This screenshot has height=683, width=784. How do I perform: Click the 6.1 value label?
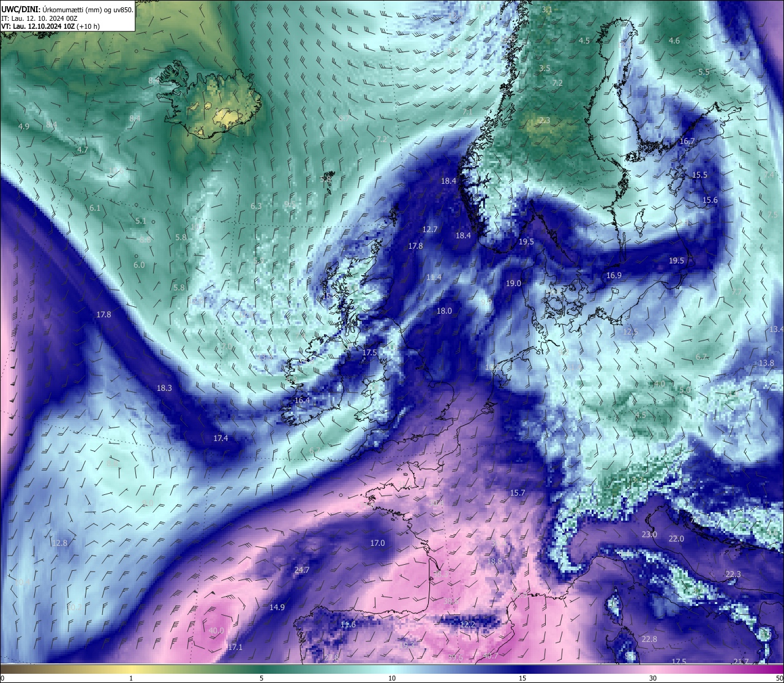(95, 208)
